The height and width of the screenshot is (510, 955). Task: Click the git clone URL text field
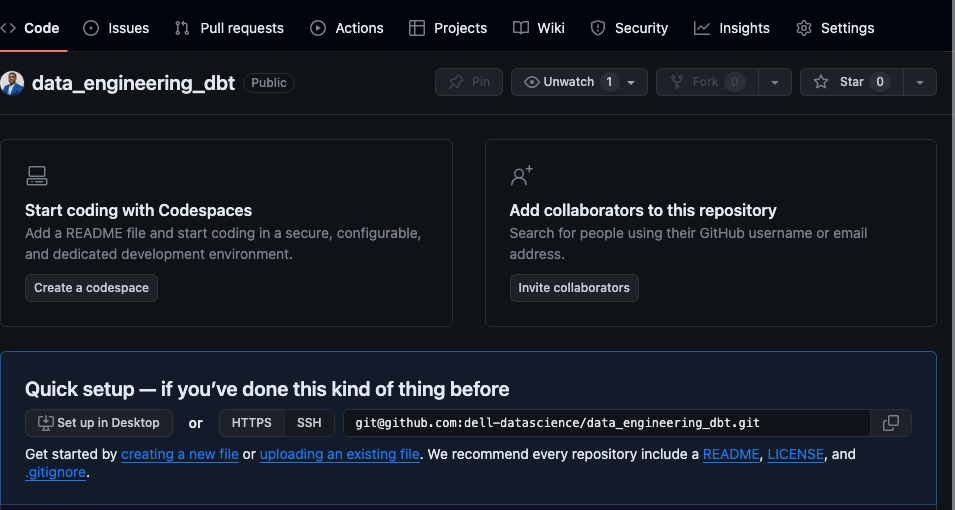[607, 423]
